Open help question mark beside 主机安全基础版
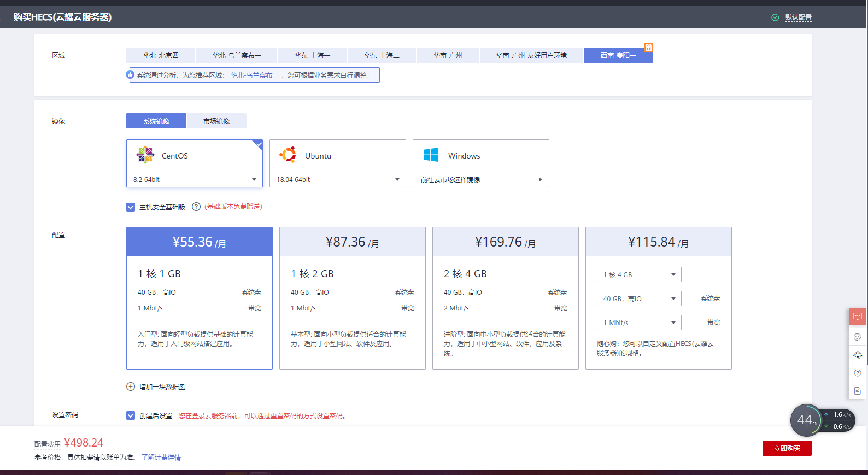868x475 pixels. [196, 207]
